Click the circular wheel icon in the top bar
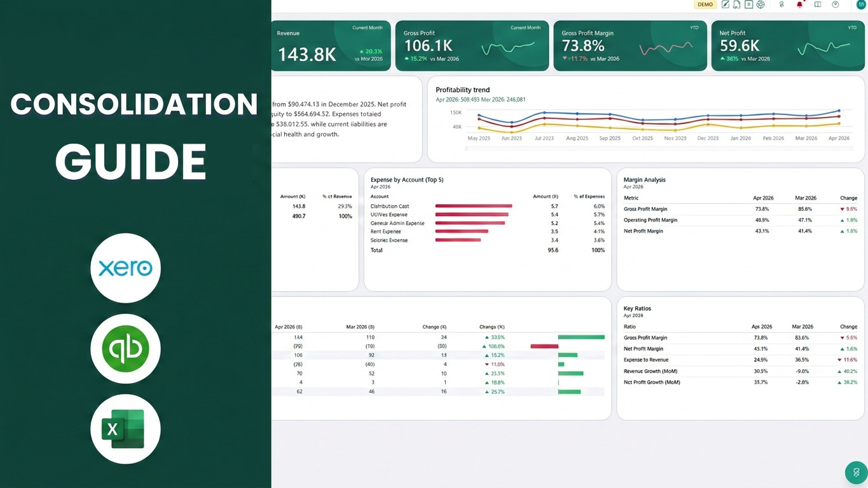This screenshot has width=868, height=488. click(761, 4)
